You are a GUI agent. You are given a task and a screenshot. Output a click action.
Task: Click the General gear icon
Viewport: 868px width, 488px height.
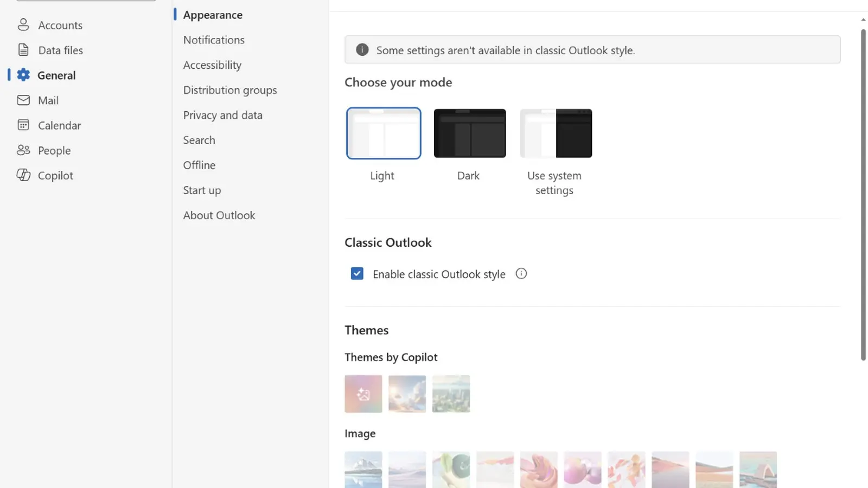(23, 75)
